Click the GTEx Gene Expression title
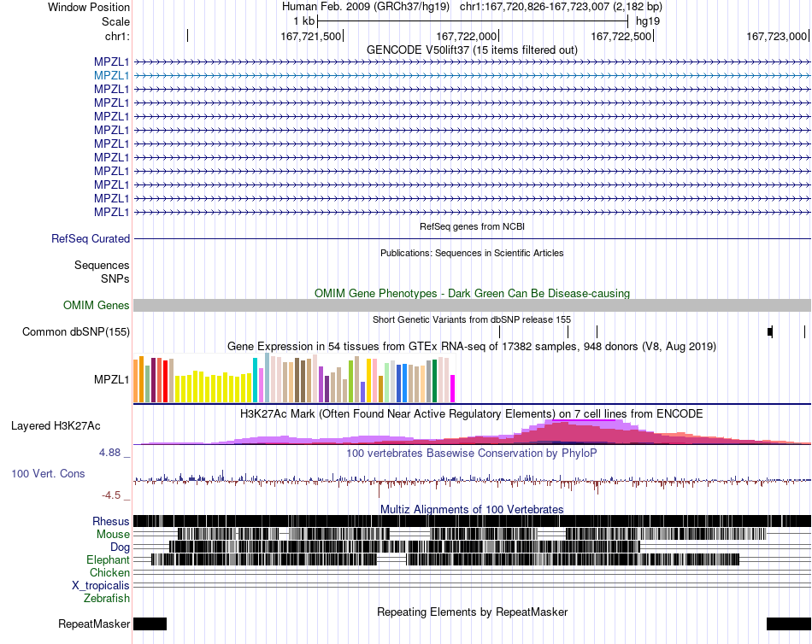Screen dimensions: 812x644 (x=472, y=346)
